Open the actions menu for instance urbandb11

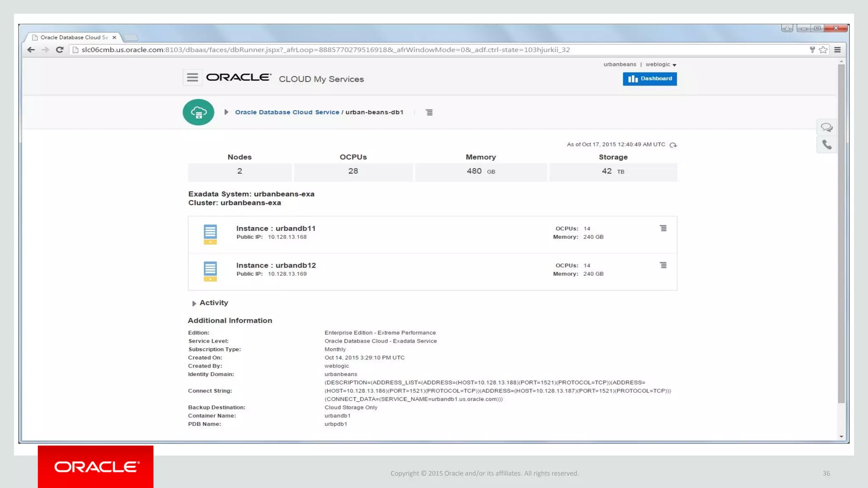[x=663, y=228]
